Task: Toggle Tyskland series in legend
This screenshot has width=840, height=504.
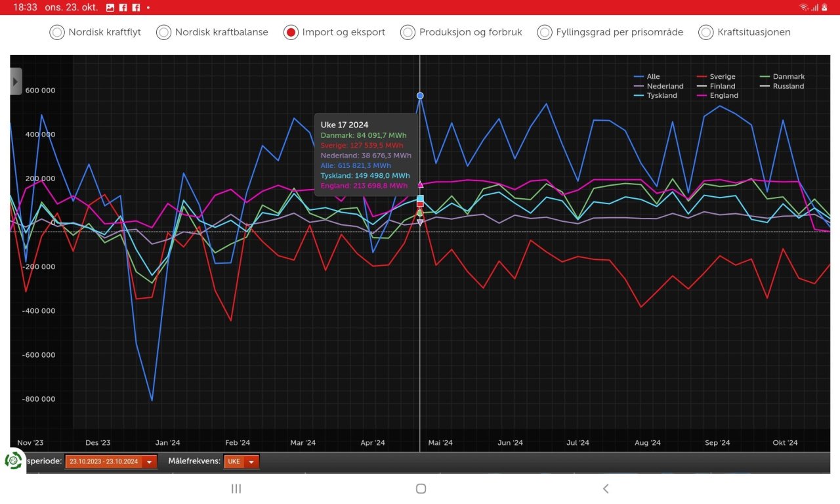Action: click(655, 95)
